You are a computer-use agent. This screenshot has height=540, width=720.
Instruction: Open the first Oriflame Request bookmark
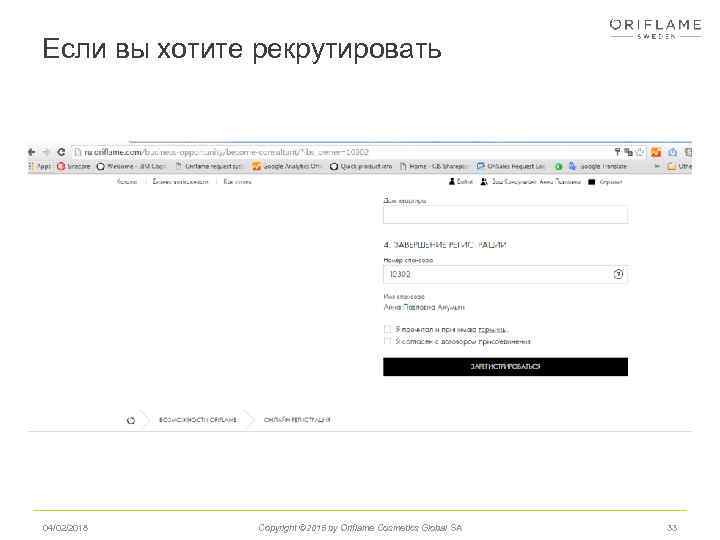pos(208,166)
